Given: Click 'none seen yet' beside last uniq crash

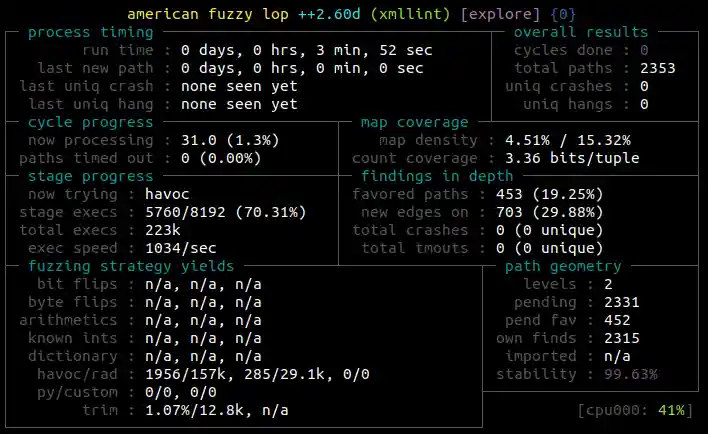Looking at the screenshot, I should click(239, 86).
